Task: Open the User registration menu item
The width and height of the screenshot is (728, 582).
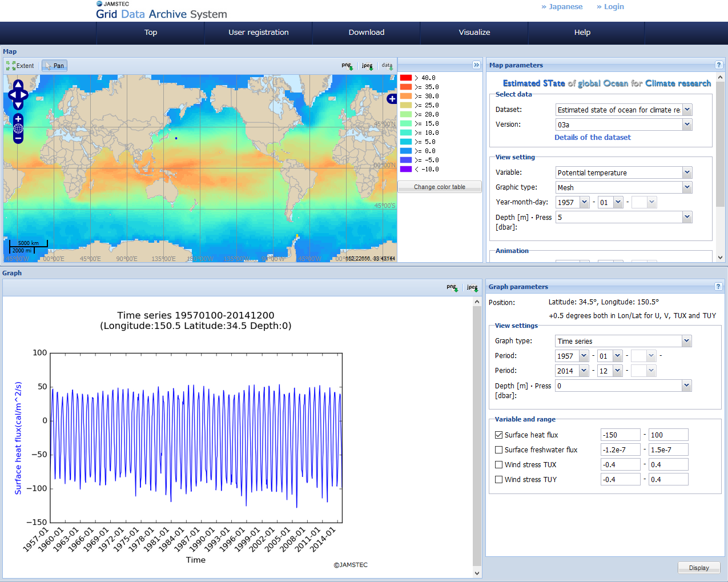Action: (259, 33)
